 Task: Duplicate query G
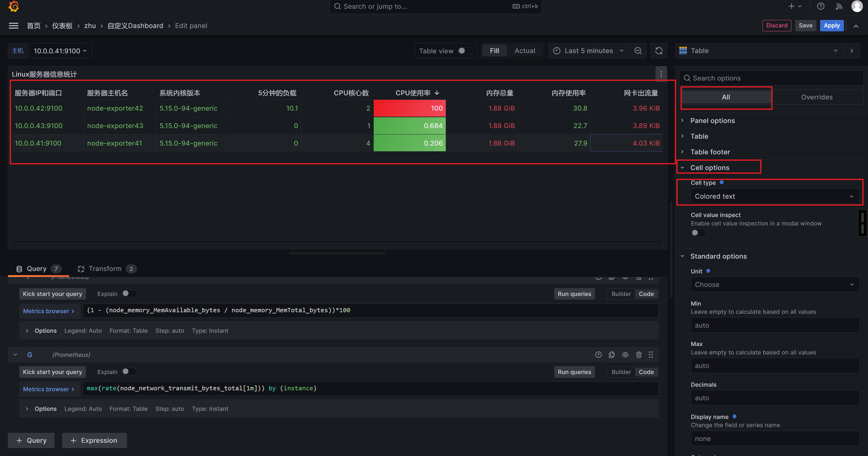[x=612, y=354]
